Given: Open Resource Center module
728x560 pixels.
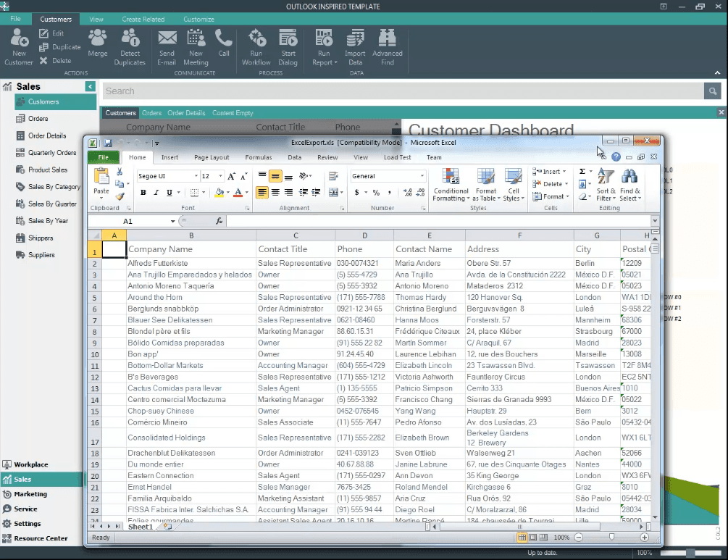Looking at the screenshot, I should [35, 538].
